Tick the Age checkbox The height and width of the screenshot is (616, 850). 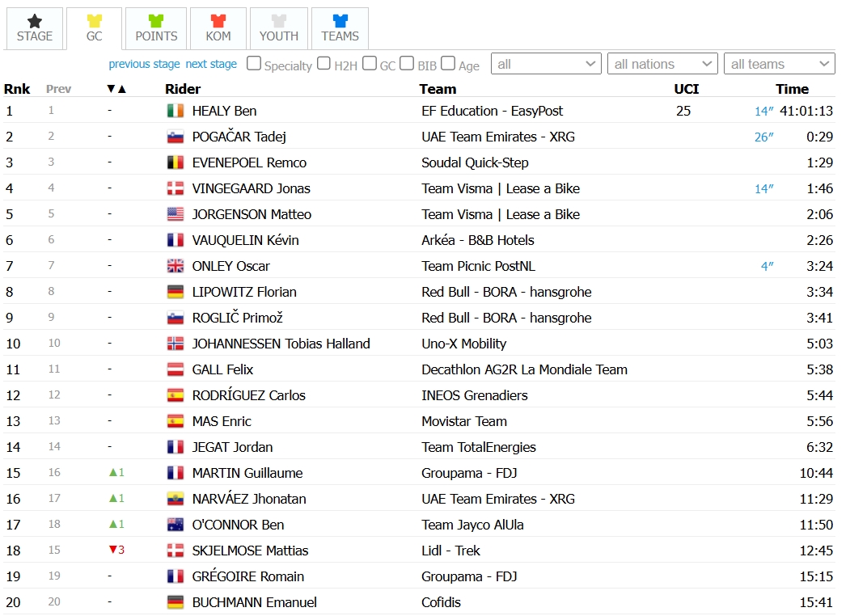click(x=448, y=63)
